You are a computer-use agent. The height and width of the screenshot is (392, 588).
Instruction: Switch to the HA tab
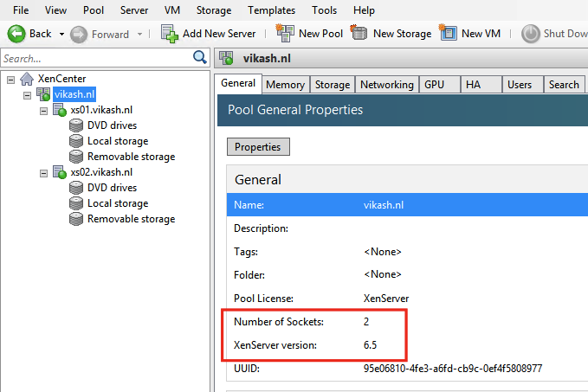click(x=481, y=85)
